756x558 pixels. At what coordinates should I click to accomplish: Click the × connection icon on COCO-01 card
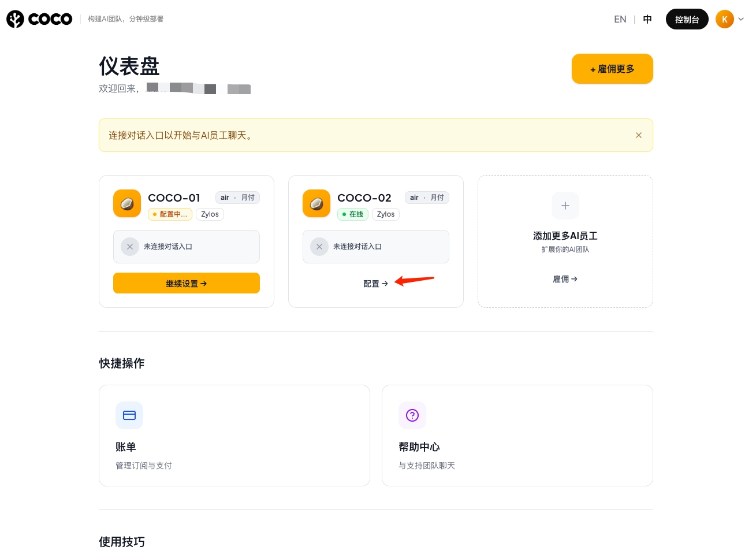coord(130,247)
